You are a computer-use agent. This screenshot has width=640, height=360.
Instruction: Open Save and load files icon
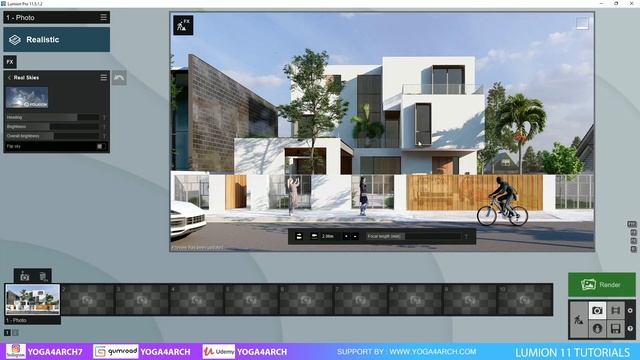click(x=616, y=329)
